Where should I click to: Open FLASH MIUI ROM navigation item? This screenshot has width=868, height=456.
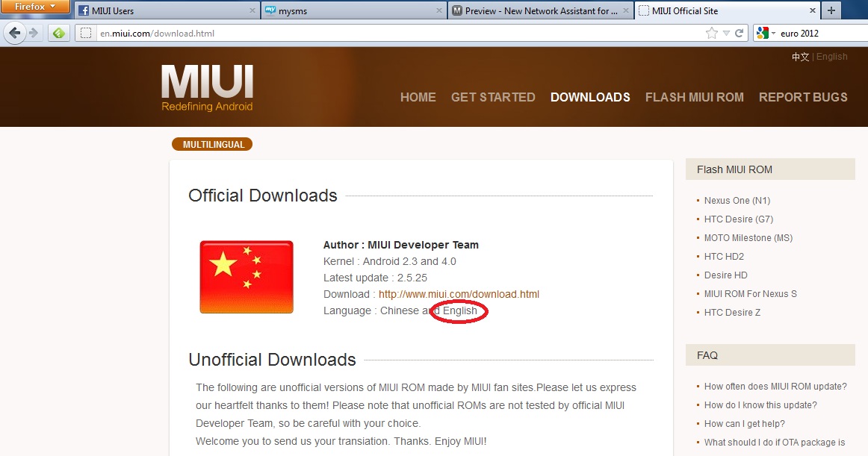click(x=694, y=98)
